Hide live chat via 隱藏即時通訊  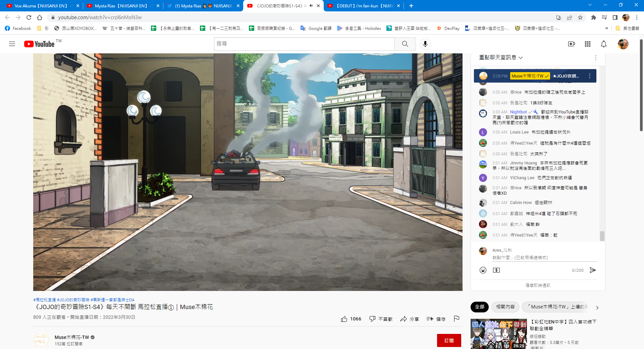click(538, 286)
